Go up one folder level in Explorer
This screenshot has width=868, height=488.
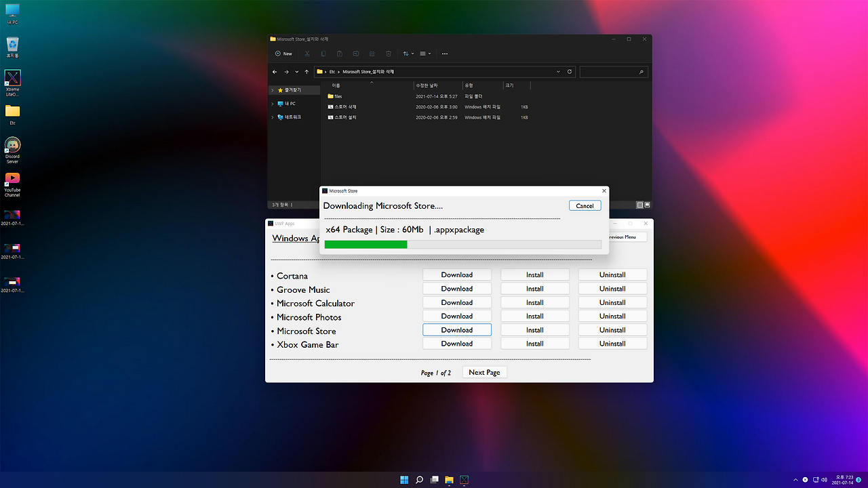point(307,71)
